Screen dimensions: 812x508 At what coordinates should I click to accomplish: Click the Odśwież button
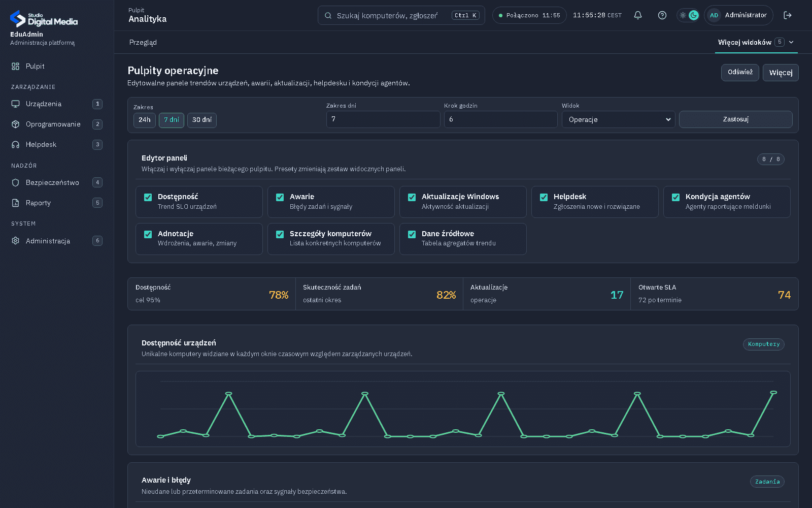click(x=740, y=72)
